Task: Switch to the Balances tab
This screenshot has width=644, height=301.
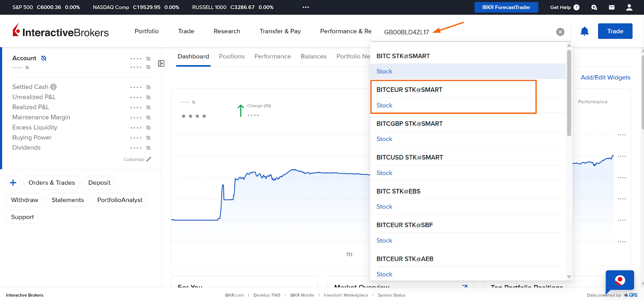Action: (x=314, y=56)
